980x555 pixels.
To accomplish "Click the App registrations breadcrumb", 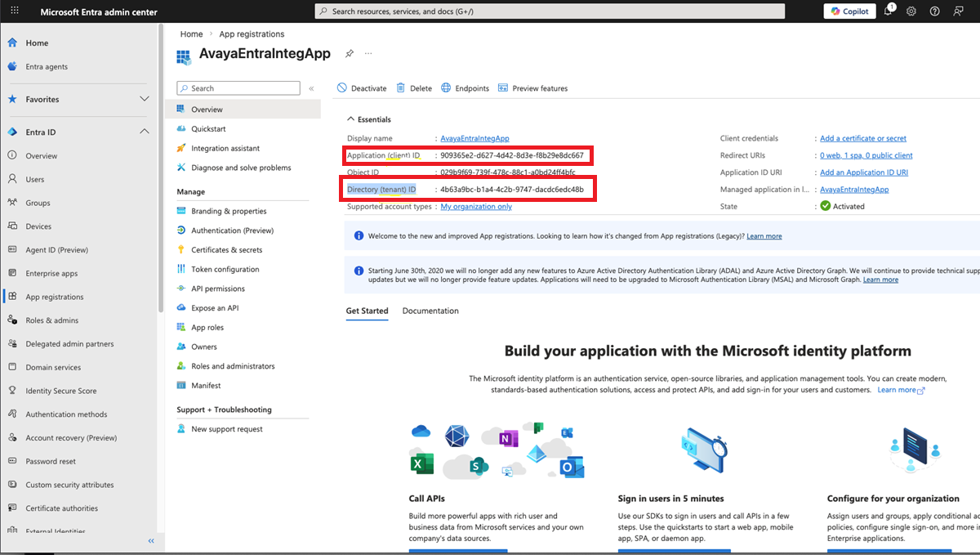I will (x=252, y=34).
